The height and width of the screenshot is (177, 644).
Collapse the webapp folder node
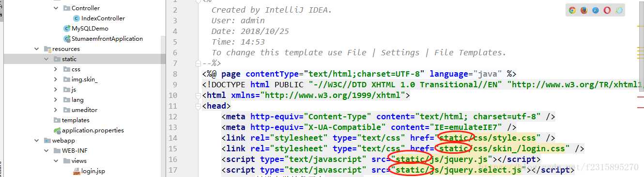[x=37, y=141]
